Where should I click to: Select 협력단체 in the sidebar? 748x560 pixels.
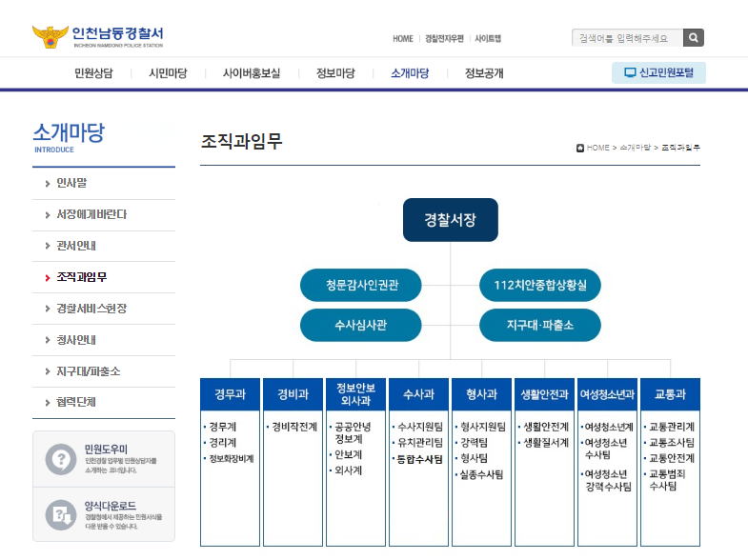76,402
